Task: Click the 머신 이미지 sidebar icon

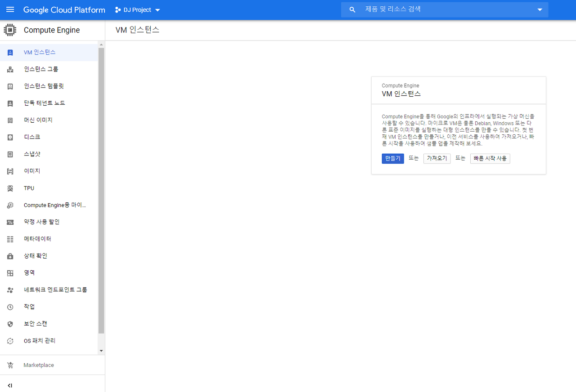Action: coord(10,120)
